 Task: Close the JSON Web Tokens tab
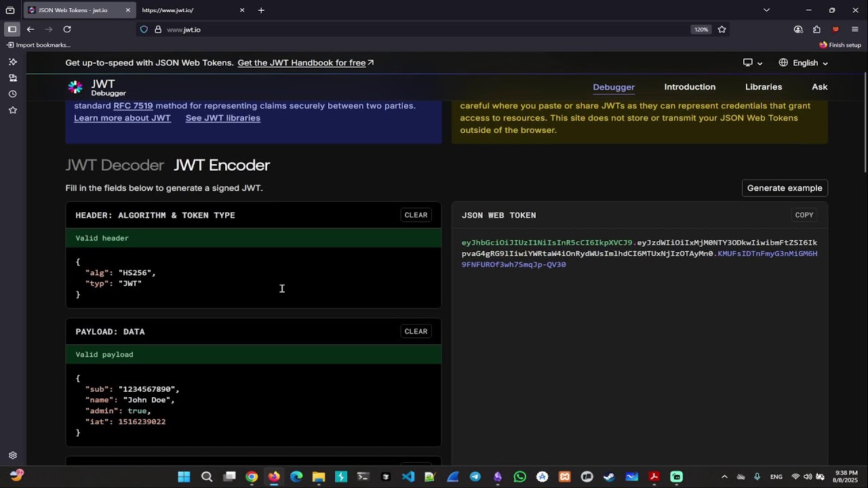tap(127, 10)
